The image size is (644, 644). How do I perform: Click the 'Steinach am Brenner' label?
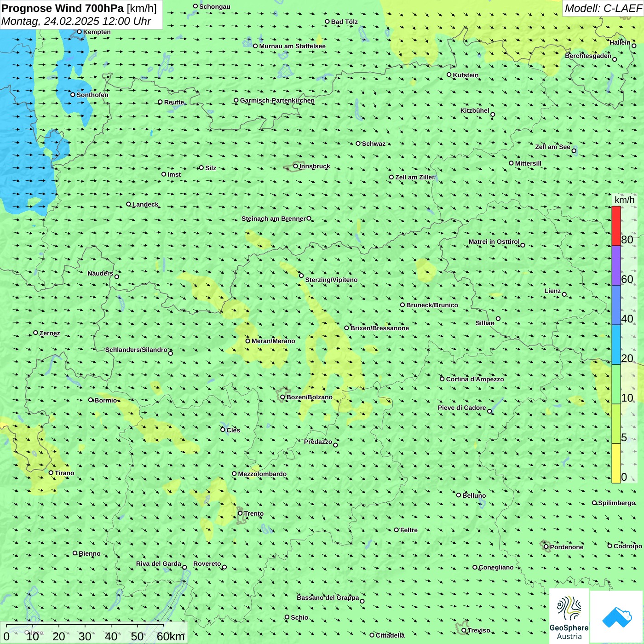coord(274,218)
